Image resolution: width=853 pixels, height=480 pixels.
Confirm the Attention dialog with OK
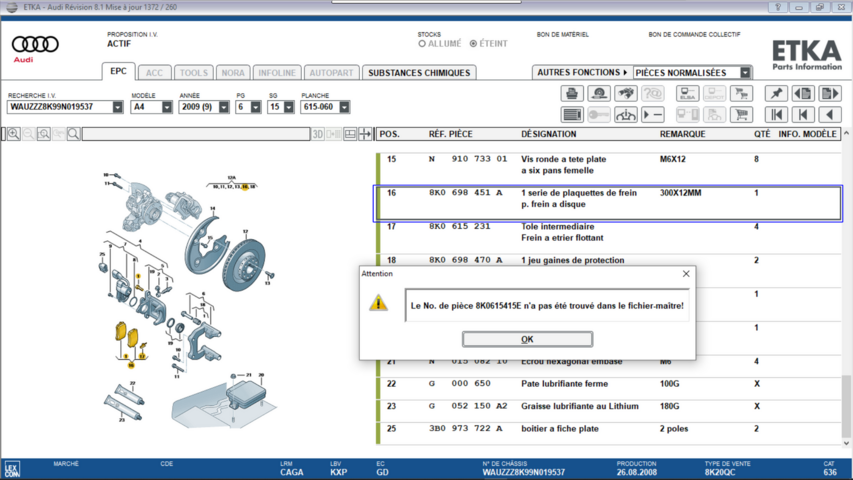click(x=527, y=339)
